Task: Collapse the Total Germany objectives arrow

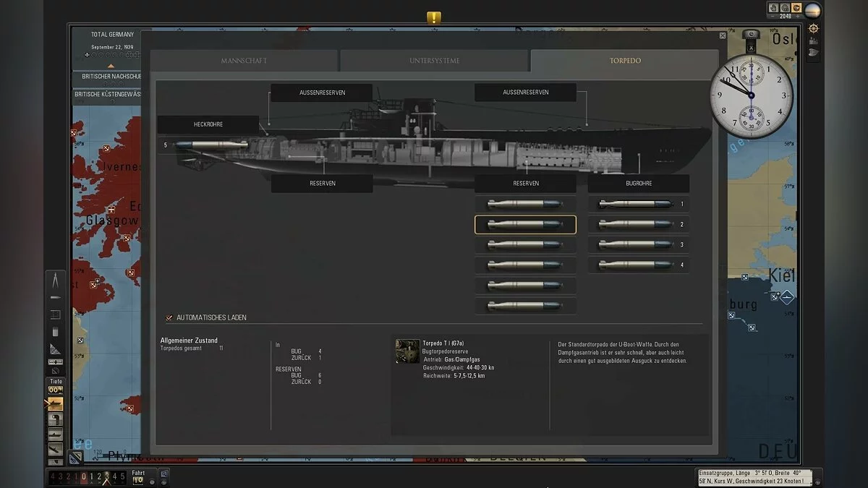Action: (111, 65)
